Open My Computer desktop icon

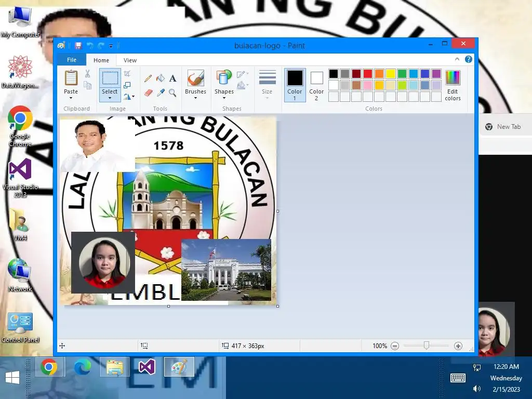(x=20, y=22)
